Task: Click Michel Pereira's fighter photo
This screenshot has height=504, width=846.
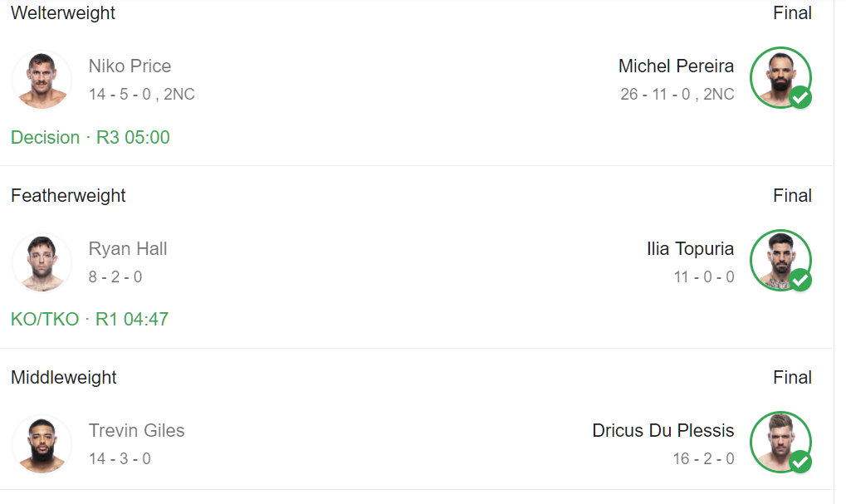Action: point(779,77)
